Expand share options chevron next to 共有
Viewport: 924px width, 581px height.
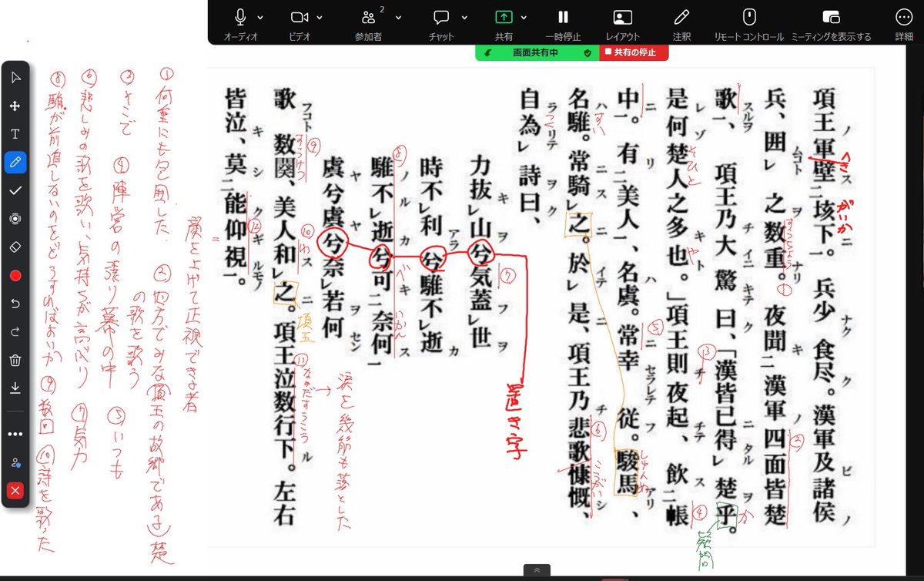tap(524, 17)
